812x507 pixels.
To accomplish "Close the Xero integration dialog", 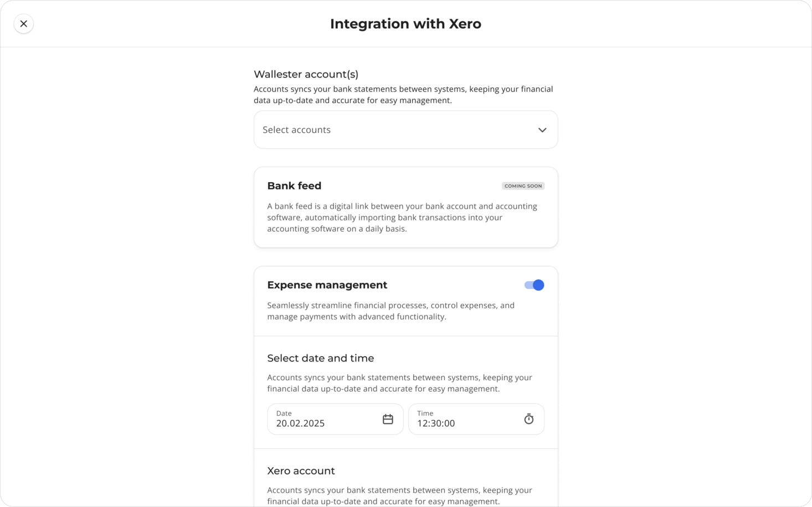I will pos(23,24).
